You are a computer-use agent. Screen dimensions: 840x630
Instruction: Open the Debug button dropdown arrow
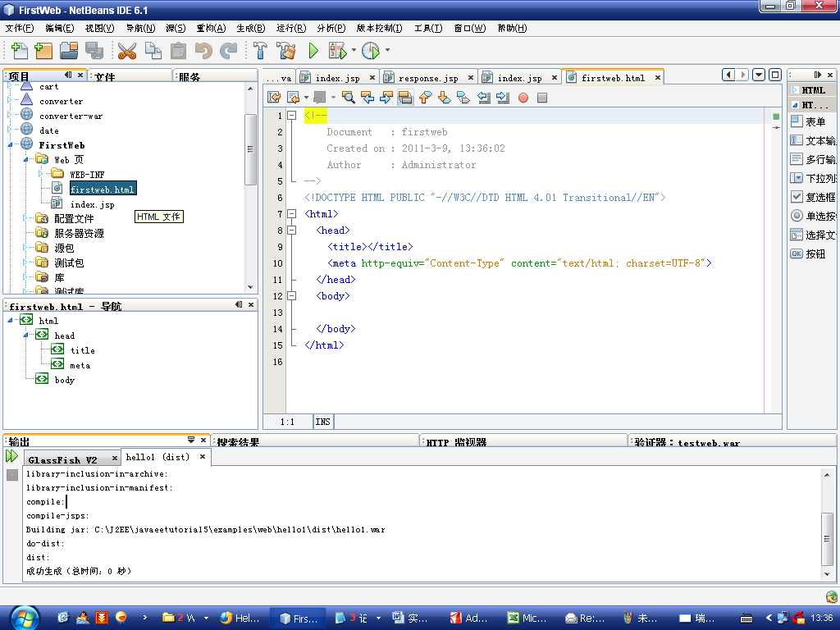(354, 51)
